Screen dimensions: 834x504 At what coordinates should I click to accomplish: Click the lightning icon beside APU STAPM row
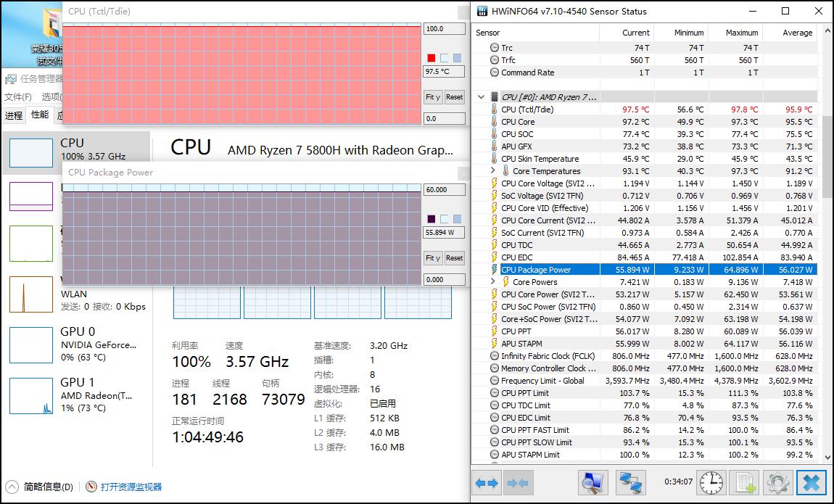point(494,344)
